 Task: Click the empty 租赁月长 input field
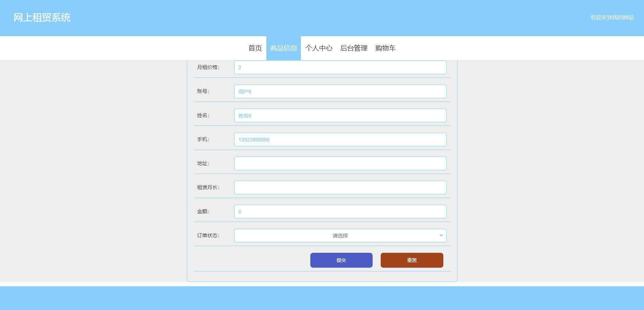tap(340, 187)
